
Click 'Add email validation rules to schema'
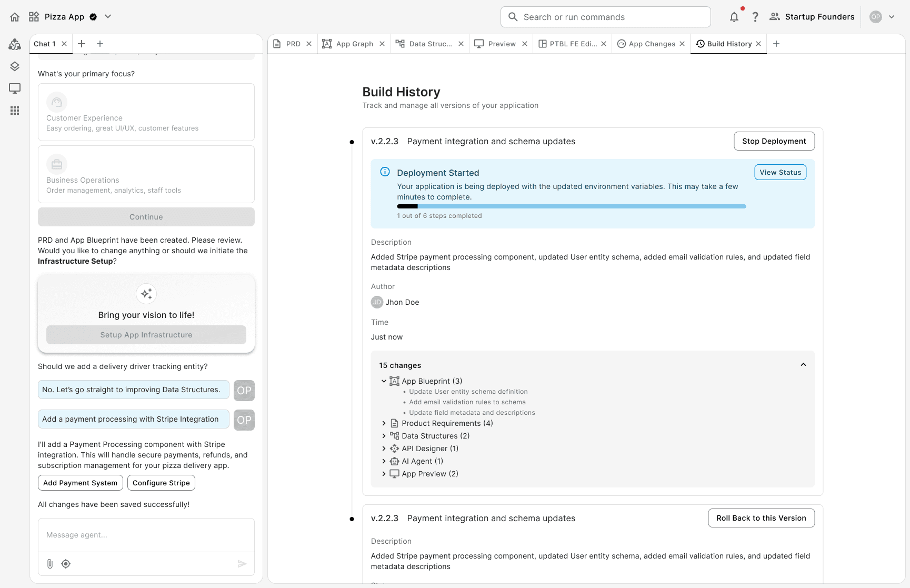(467, 402)
